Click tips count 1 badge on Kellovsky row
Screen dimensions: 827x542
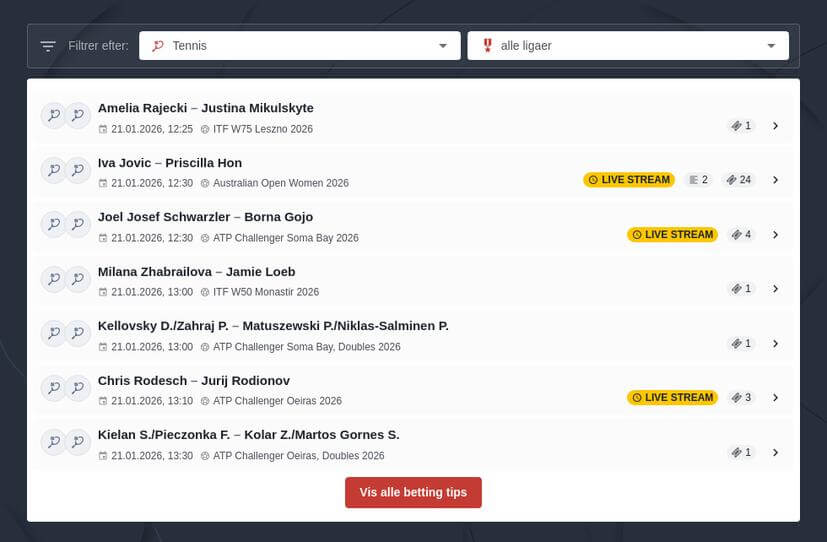click(x=741, y=344)
